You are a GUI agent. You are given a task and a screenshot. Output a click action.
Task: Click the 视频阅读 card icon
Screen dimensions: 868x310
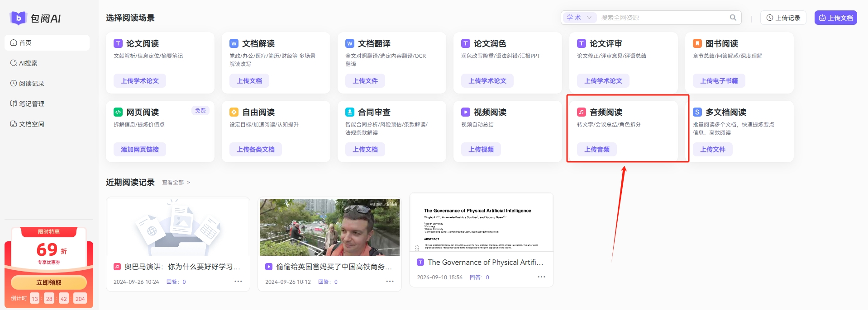click(x=466, y=112)
